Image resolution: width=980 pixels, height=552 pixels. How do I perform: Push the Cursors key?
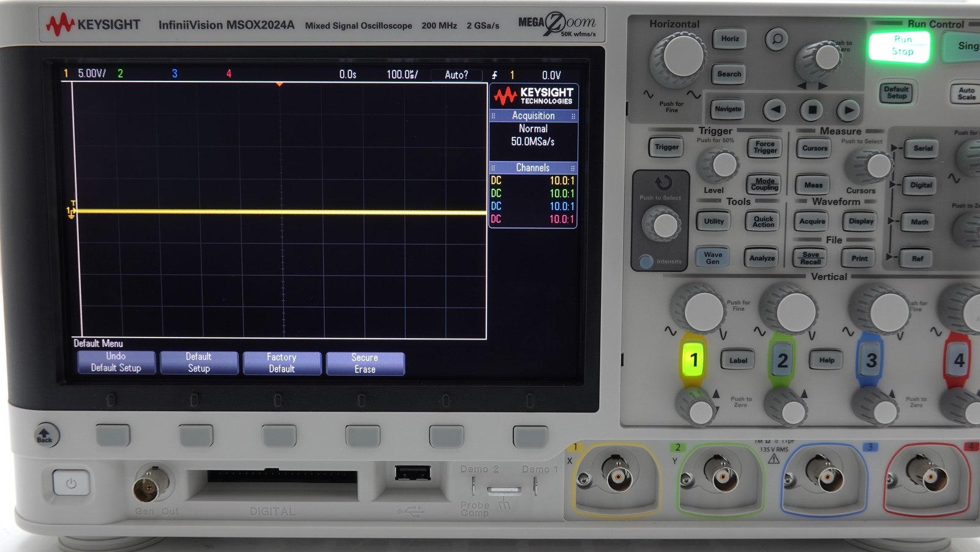[x=815, y=148]
